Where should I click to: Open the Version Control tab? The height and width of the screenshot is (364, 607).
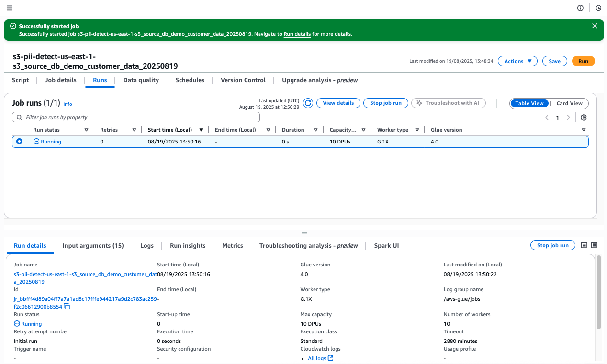coord(243,80)
